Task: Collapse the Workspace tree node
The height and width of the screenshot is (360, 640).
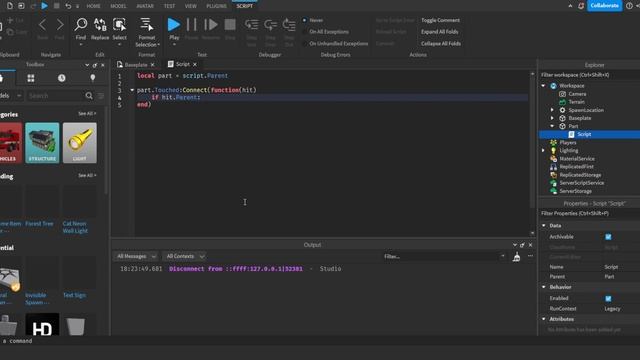Action: (543, 86)
